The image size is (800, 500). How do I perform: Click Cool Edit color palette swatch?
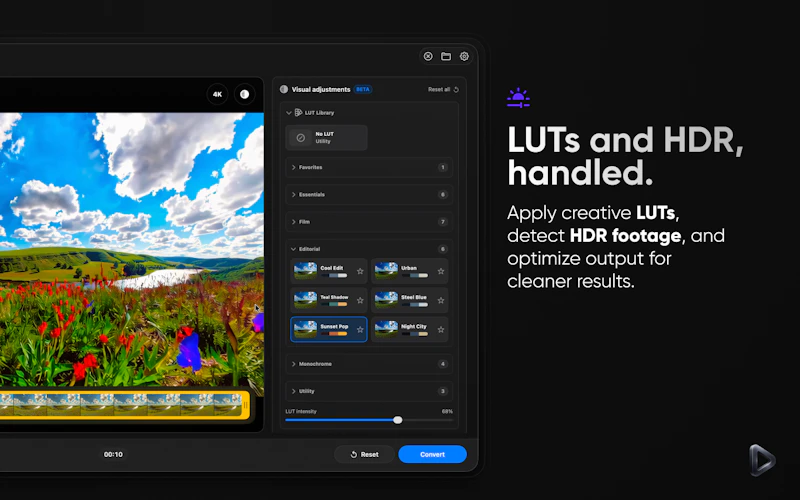(x=334, y=276)
